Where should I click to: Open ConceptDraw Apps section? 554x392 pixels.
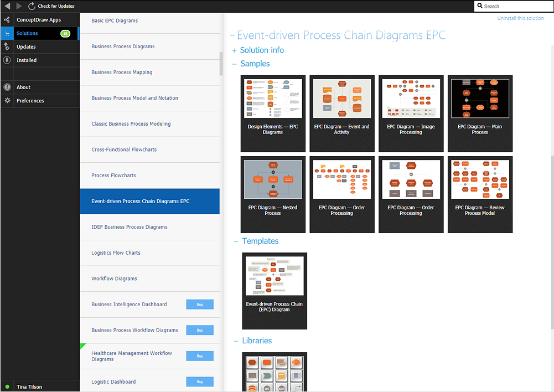40,20
